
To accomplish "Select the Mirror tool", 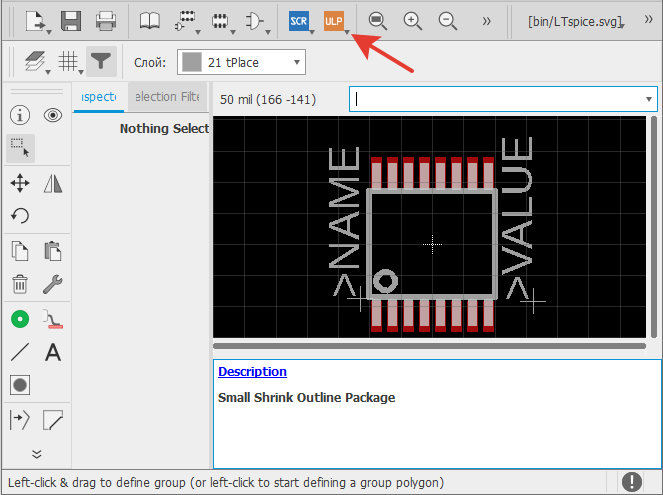I will pyautogui.click(x=53, y=183).
